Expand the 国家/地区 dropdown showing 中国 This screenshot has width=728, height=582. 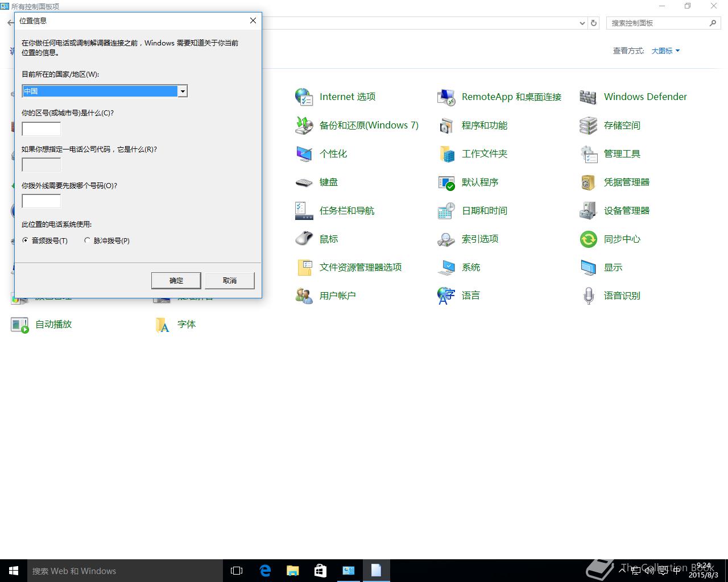point(183,91)
